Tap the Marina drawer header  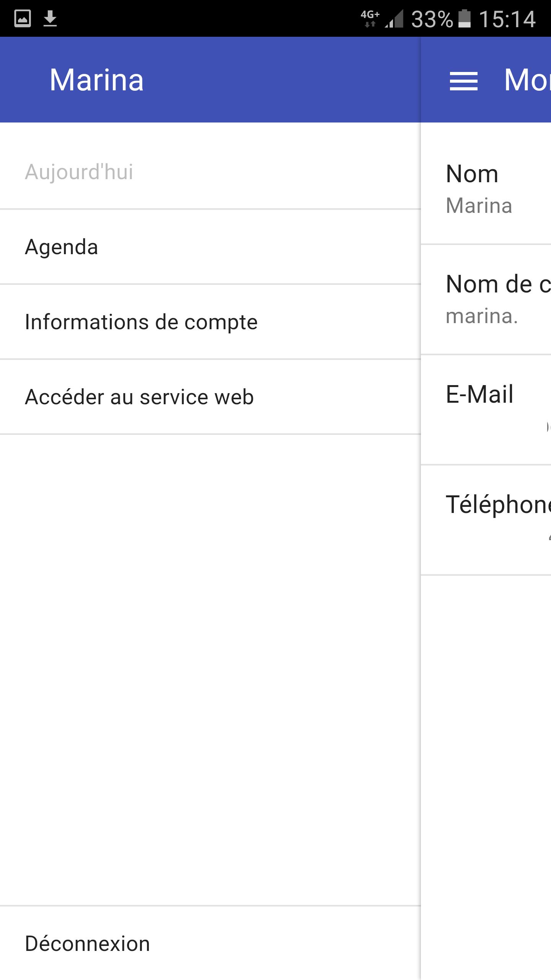pyautogui.click(x=96, y=80)
